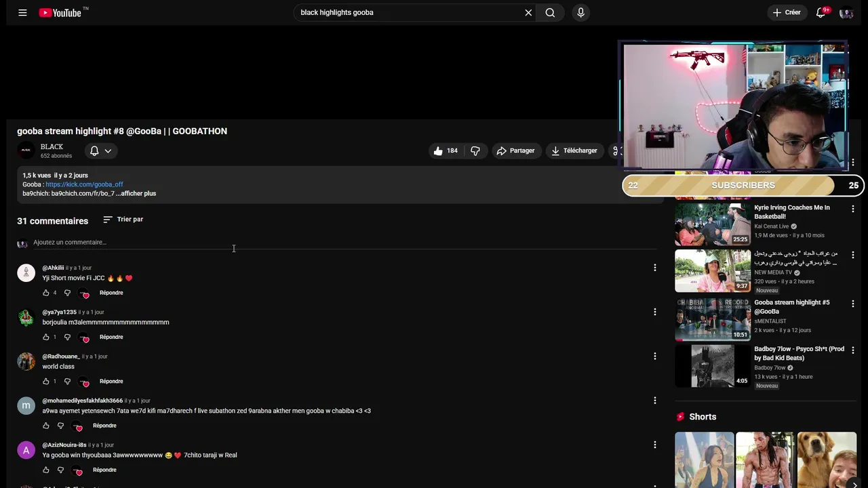Like the @mohamedilyesfakhfakh3666 comment
This screenshot has width=868, height=488.
(x=46, y=426)
